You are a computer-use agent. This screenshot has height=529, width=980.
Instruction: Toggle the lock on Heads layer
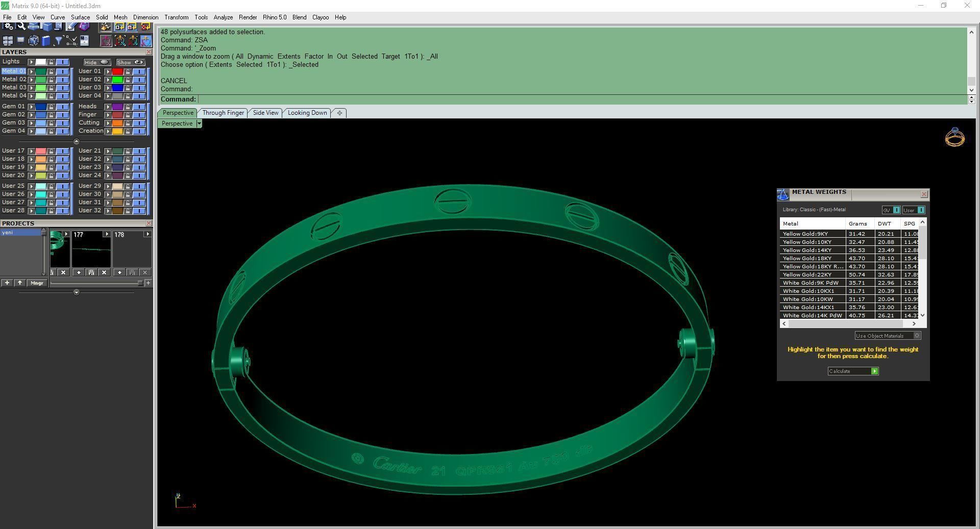128,107
